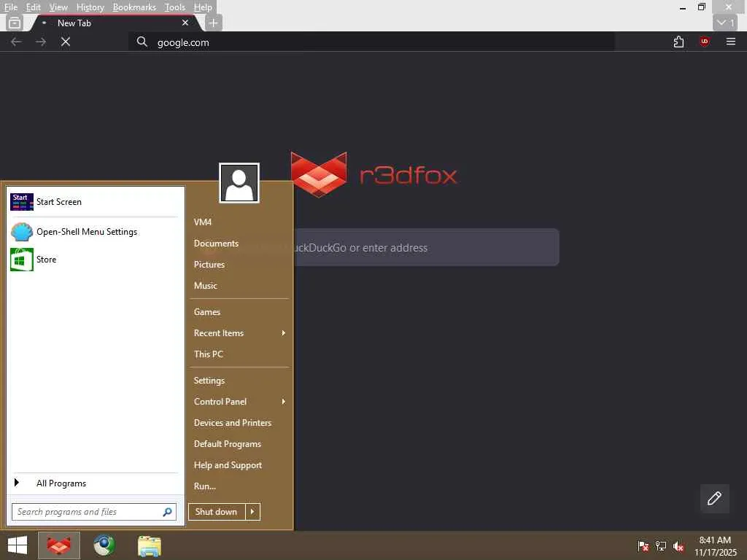
Task: Open the browser hamburger menu
Action: [x=730, y=42]
